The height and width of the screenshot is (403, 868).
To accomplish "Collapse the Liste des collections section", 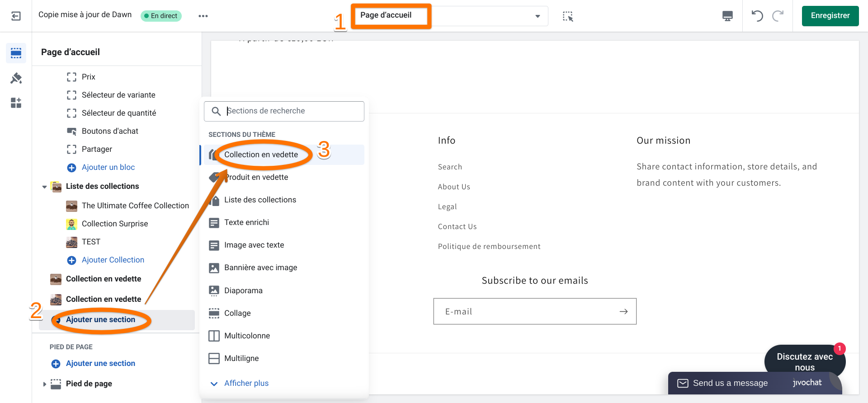I will coord(44,187).
